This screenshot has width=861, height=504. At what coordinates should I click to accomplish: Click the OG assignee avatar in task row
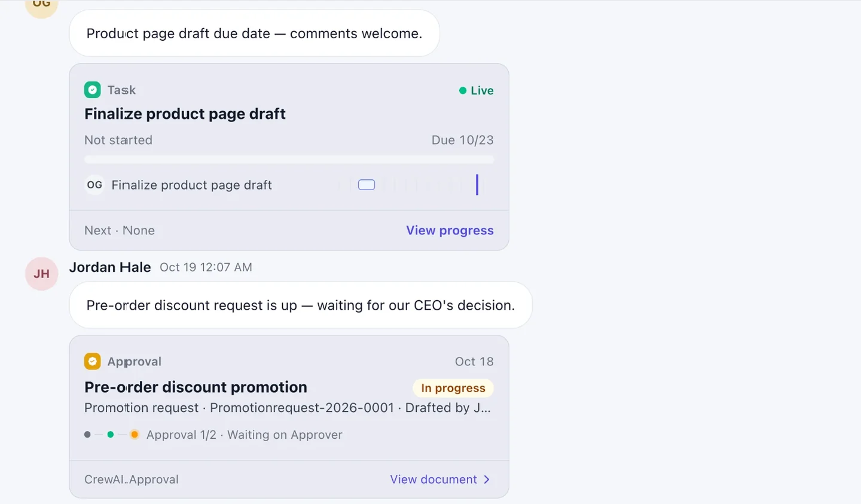point(94,185)
